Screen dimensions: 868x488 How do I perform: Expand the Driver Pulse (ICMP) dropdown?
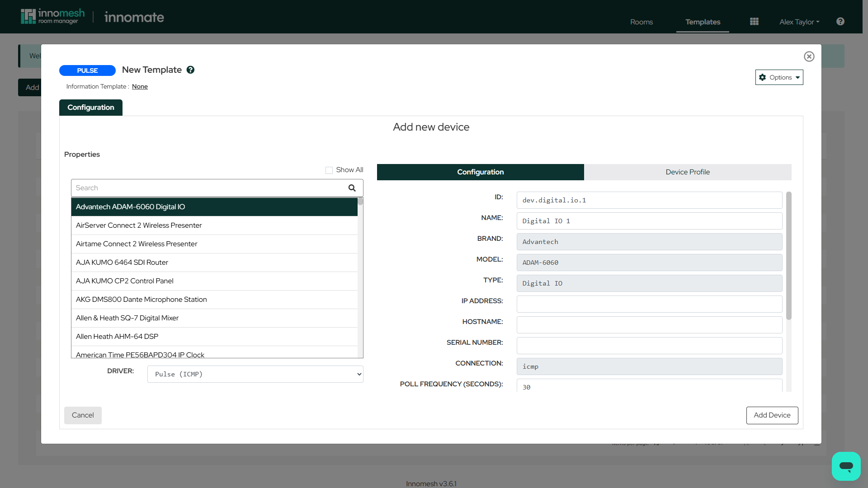click(x=255, y=374)
